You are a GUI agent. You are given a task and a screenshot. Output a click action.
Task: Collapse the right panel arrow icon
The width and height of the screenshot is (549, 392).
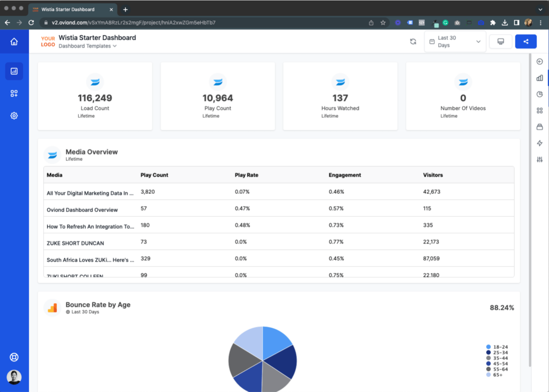tap(539, 62)
